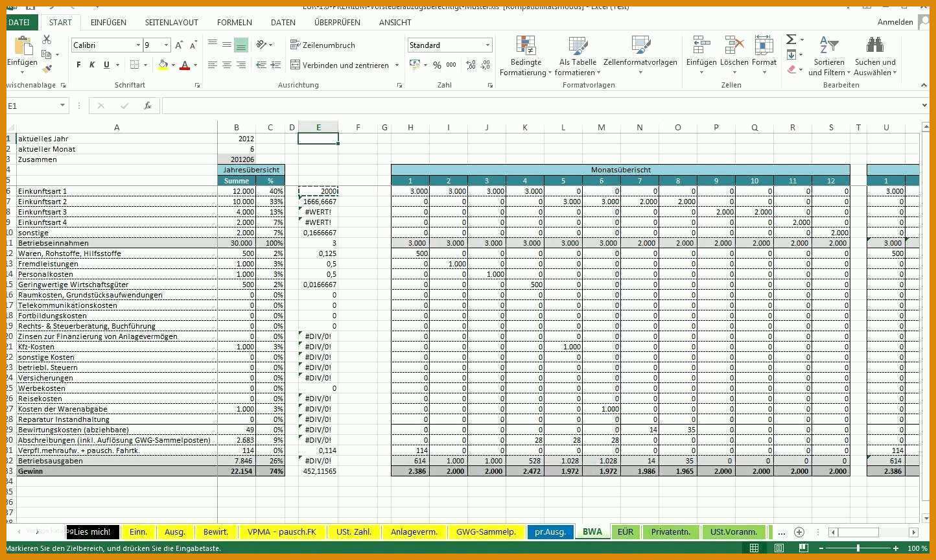Apply percent style format
936x560 pixels.
[437, 65]
